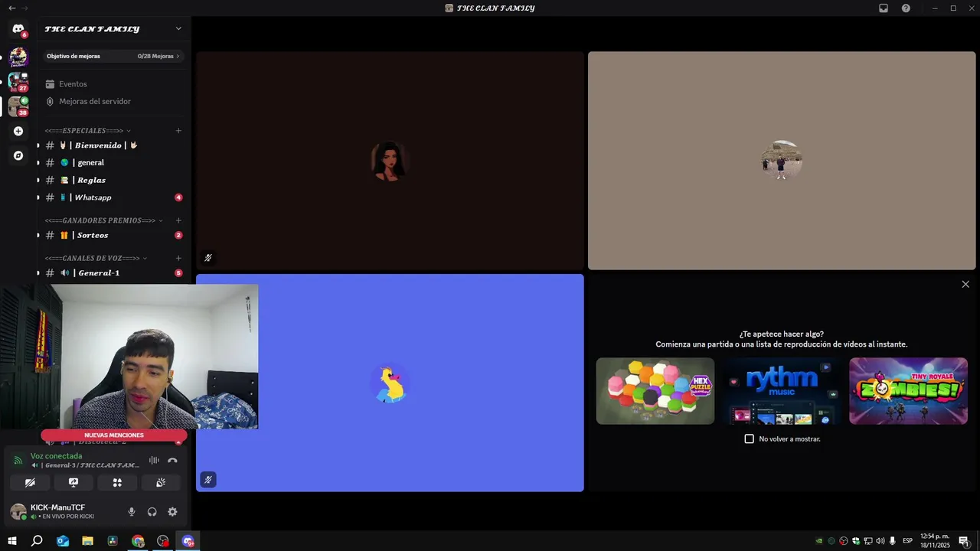Start an activity from voice panel
Image resolution: width=980 pixels, height=551 pixels.
[x=117, y=482]
